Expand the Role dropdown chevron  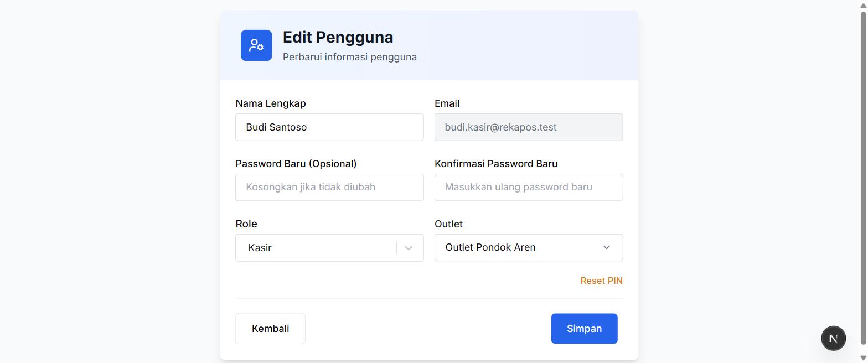(x=409, y=248)
